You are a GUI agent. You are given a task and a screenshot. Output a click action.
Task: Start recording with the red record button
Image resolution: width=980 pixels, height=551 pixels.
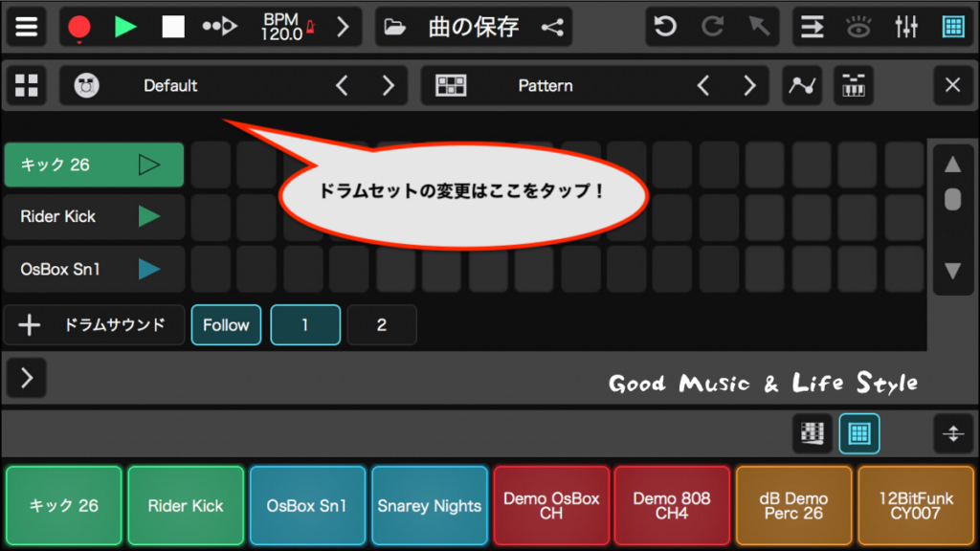79,28
